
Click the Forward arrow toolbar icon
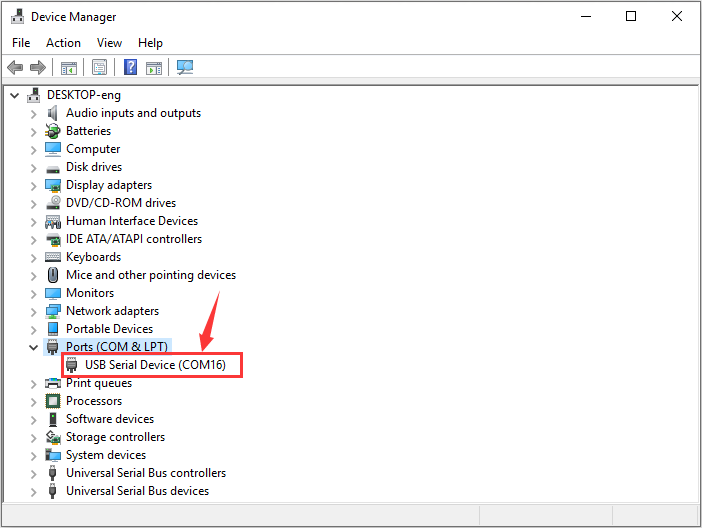38,68
